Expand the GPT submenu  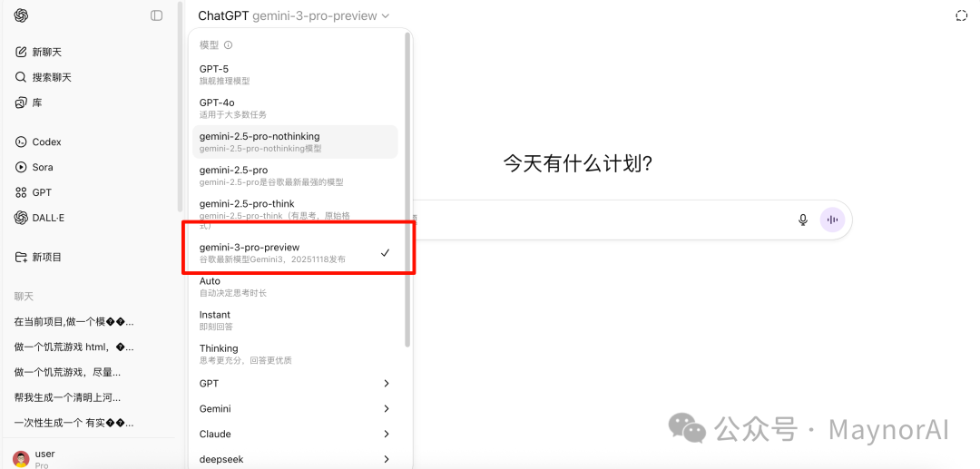point(295,384)
